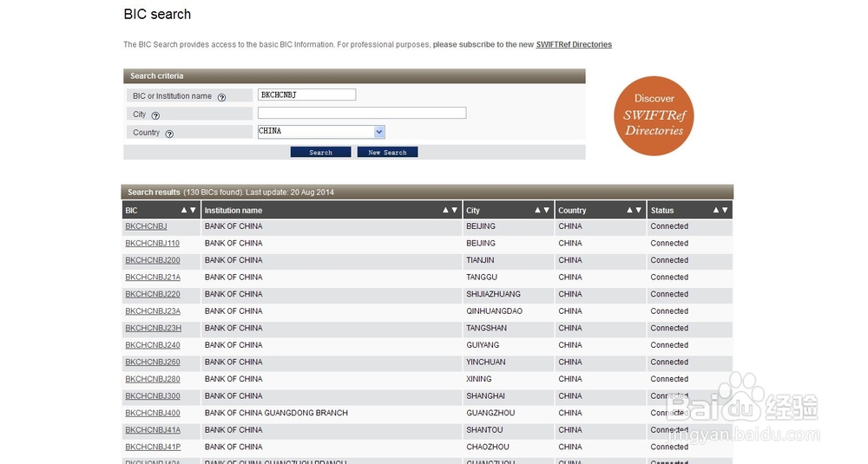Open BIC link BKCHCNBJ23A

[x=153, y=311]
